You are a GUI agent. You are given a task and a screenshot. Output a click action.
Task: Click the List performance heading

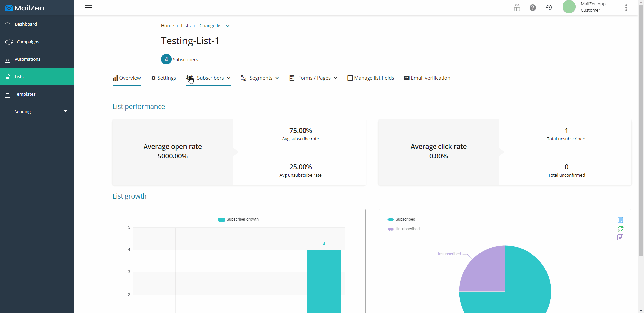point(139,107)
